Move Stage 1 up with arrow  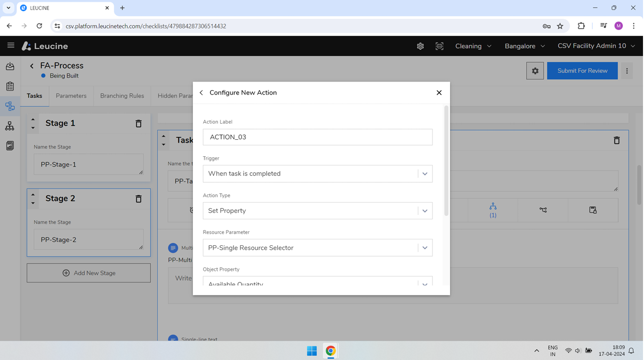tap(33, 119)
